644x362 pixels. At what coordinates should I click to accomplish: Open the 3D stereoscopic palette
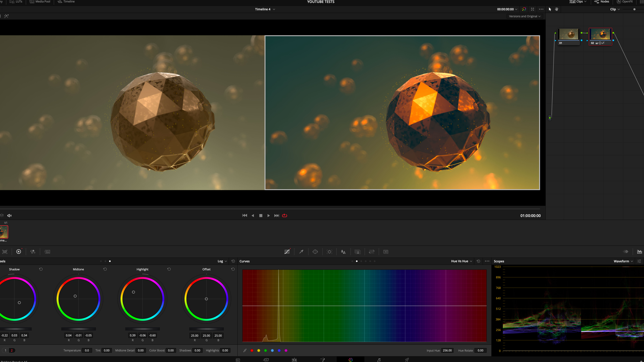click(x=386, y=252)
